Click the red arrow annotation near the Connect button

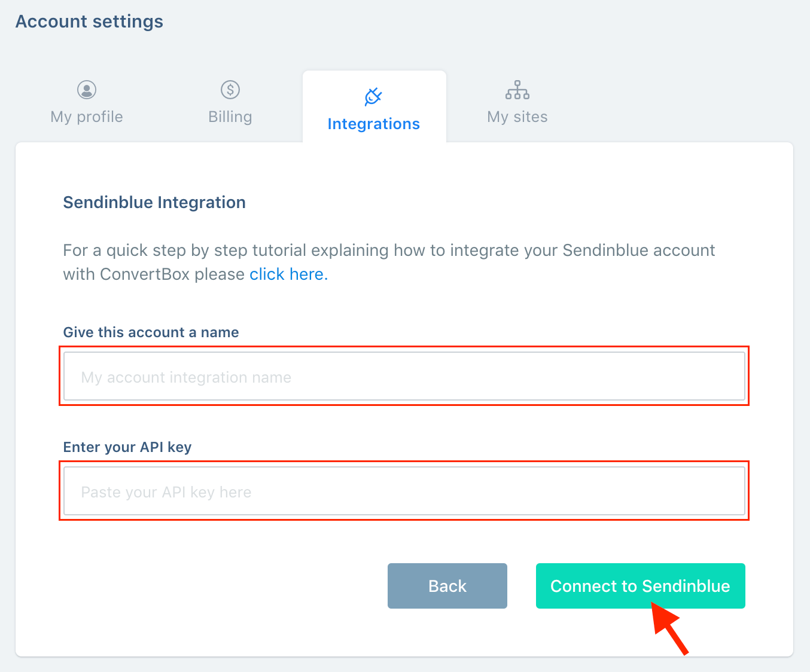(670, 628)
